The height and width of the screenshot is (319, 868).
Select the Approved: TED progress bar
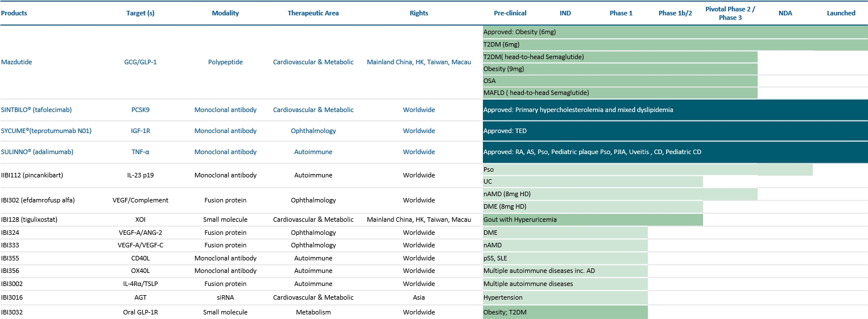tap(675, 131)
